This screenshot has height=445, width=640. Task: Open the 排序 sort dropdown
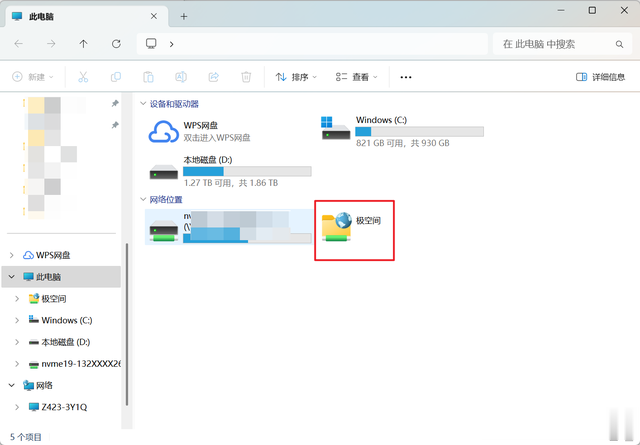[296, 77]
